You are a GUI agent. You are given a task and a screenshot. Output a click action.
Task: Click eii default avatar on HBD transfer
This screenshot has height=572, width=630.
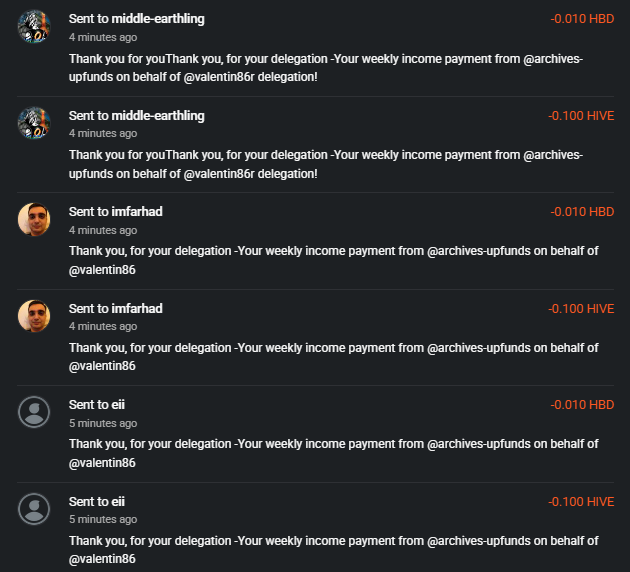point(34,412)
